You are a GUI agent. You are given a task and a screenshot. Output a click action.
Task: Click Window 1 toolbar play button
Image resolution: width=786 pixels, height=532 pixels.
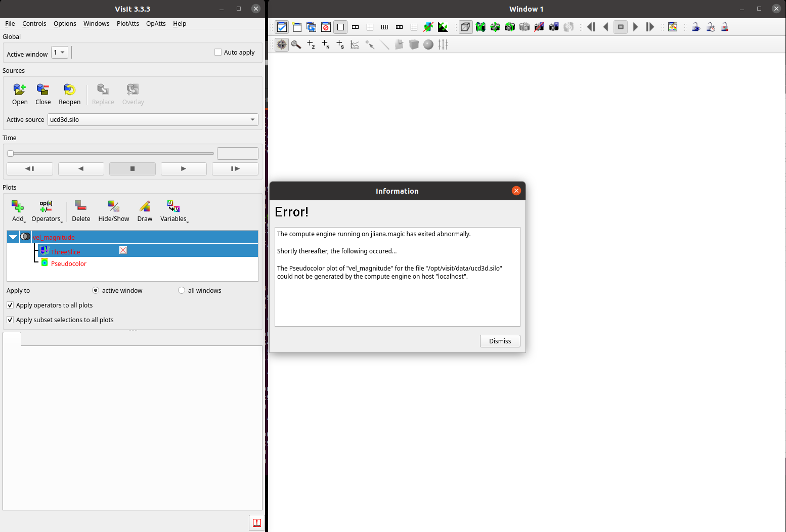tap(636, 27)
